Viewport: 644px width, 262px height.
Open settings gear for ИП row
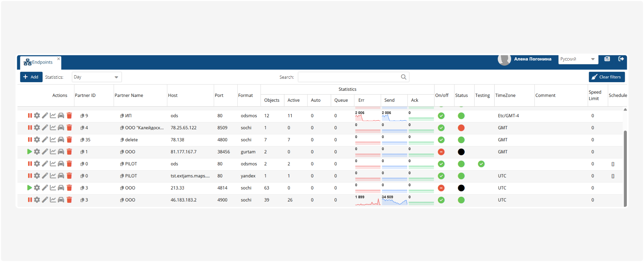click(x=37, y=116)
